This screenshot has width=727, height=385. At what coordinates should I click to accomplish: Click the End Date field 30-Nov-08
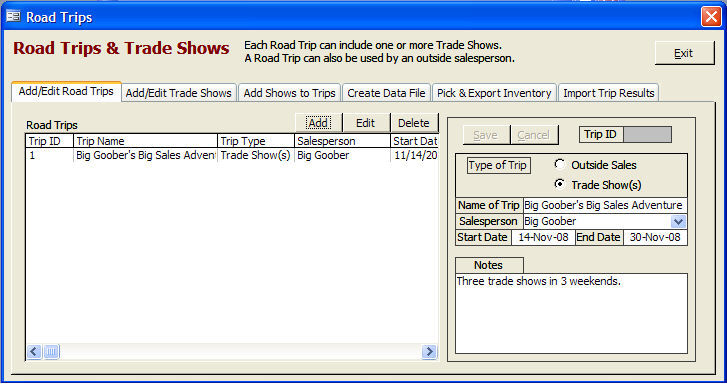655,237
